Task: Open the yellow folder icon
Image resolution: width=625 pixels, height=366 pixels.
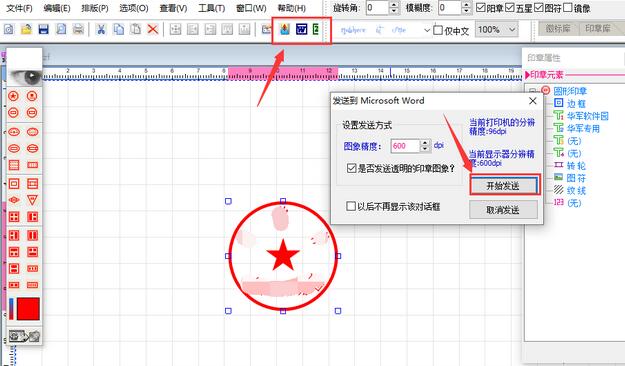Action: (26, 29)
